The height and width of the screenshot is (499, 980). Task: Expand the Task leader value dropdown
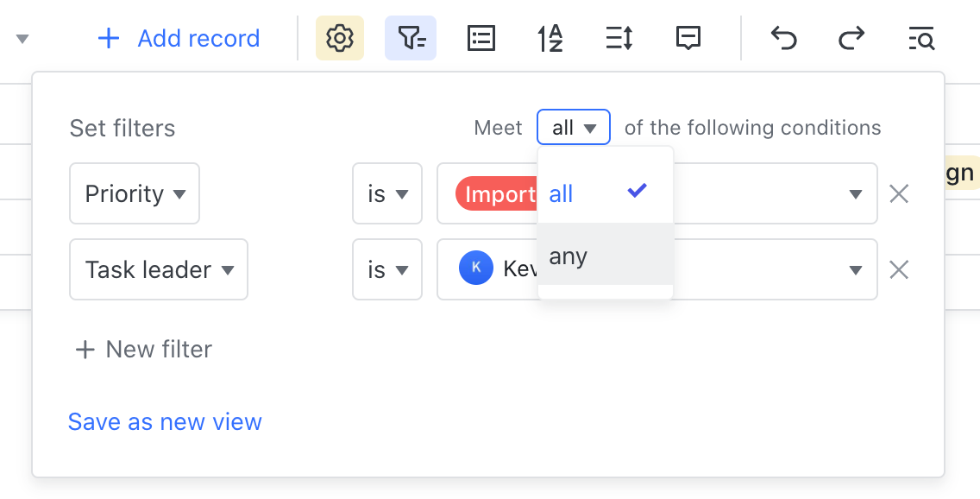[x=857, y=269]
